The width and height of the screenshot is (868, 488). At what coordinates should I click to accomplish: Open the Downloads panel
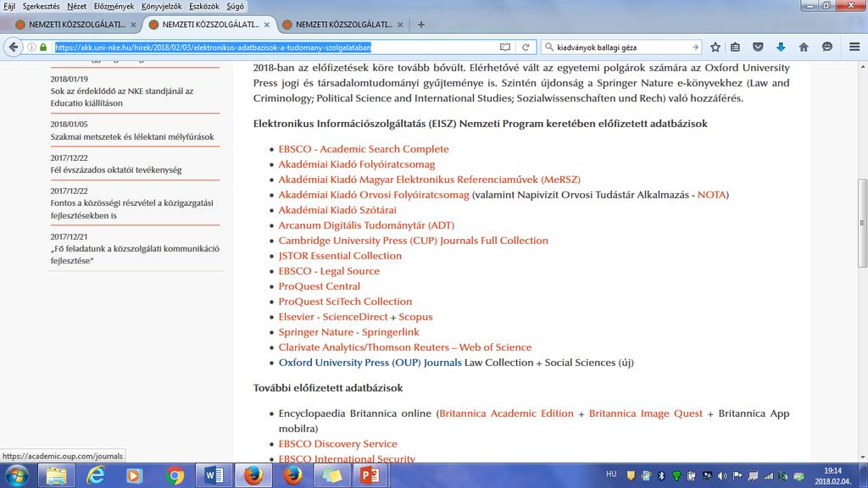pyautogui.click(x=781, y=47)
